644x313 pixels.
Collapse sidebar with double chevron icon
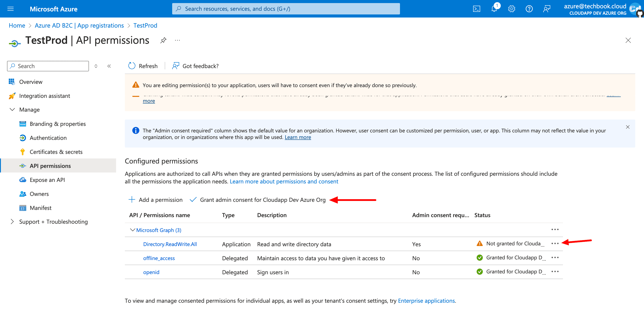coord(109,66)
